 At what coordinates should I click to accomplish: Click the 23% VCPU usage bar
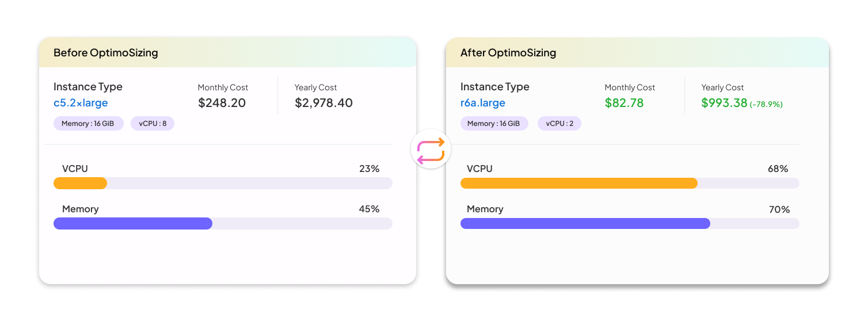click(x=223, y=183)
